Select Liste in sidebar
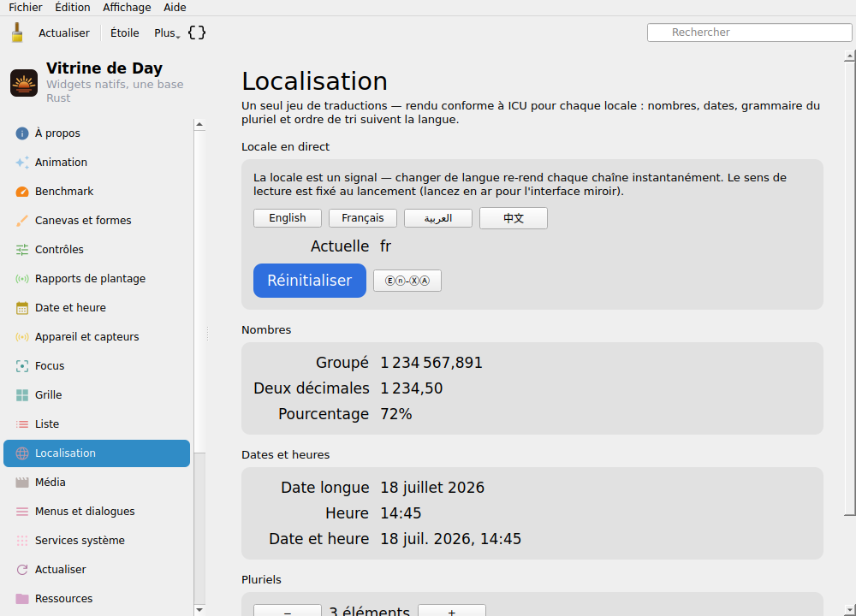Image resolution: width=856 pixels, height=616 pixels. pos(97,424)
